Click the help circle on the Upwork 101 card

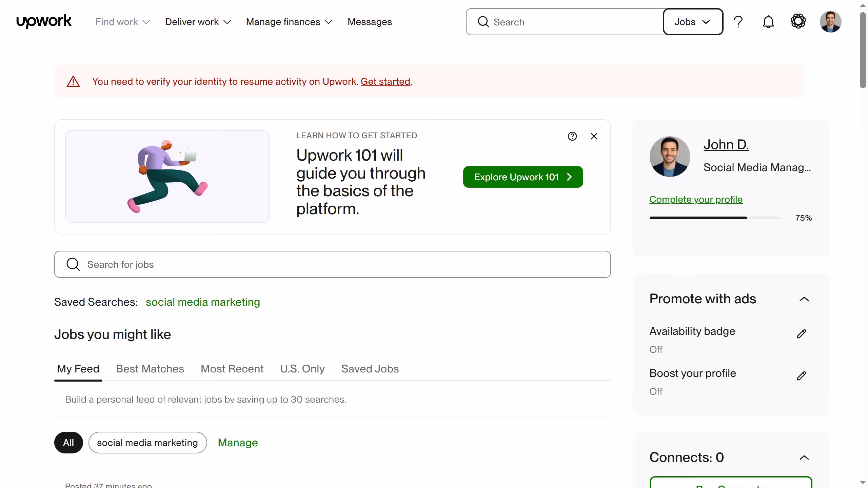coord(572,136)
